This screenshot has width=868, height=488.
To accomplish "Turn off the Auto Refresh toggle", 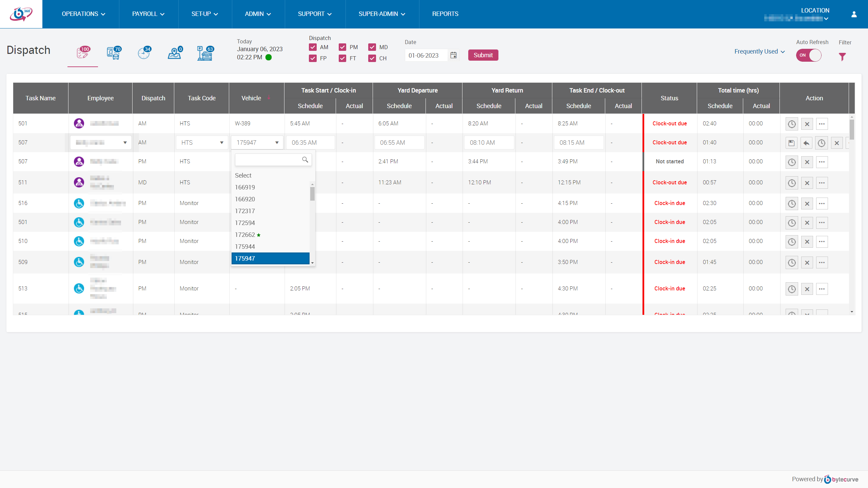I will coord(809,55).
